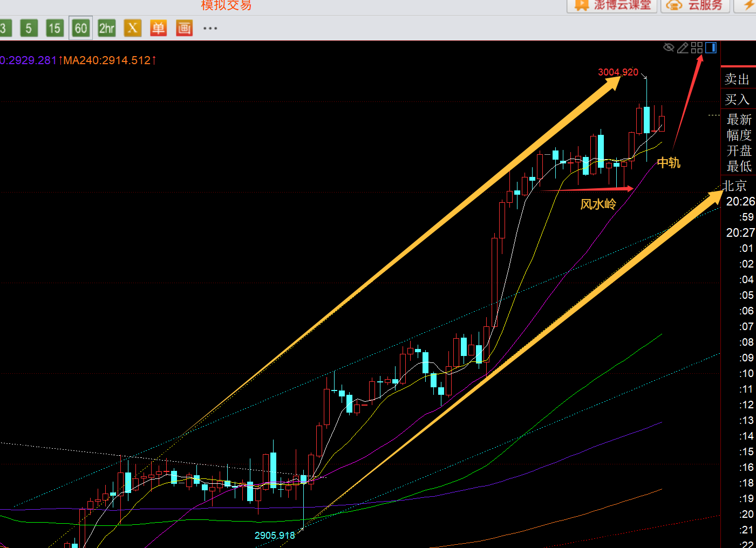
Task: Expand the three-dots more options menu
Action: [210, 28]
